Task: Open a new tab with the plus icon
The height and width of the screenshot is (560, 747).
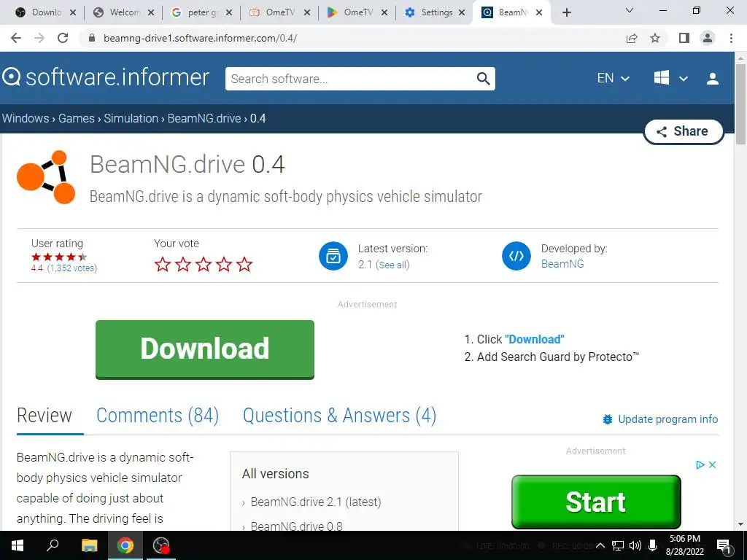Action: (x=566, y=12)
